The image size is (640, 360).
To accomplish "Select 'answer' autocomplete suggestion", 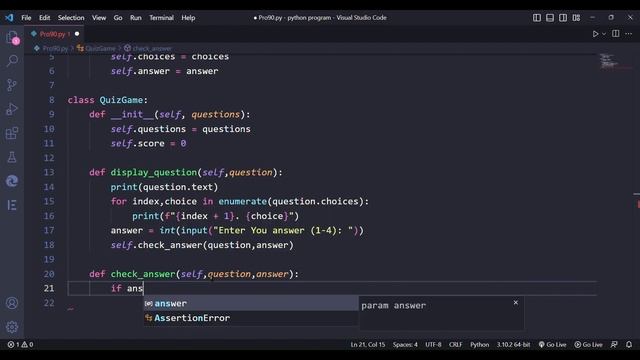I will 251,303.
